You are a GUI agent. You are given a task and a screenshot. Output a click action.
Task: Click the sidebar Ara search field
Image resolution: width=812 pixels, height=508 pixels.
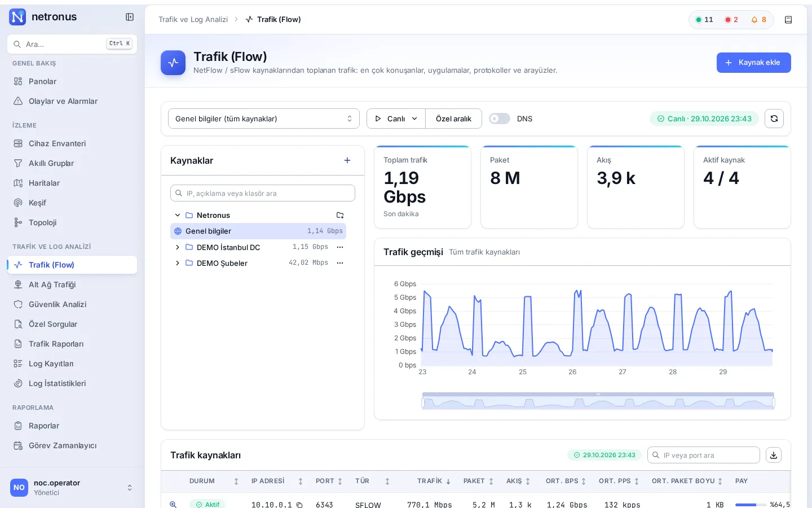[x=72, y=44]
